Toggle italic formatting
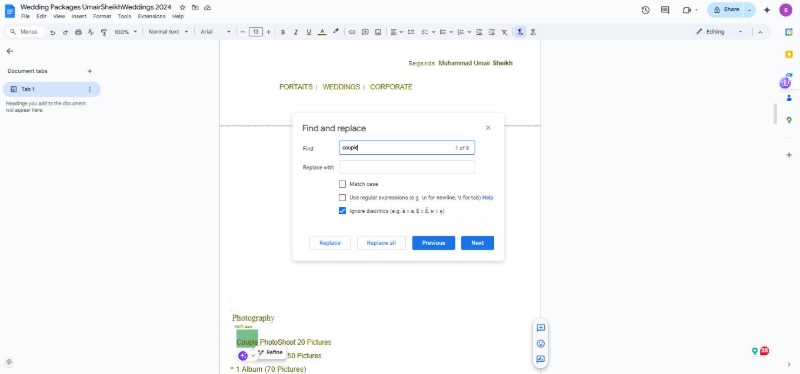Viewport: 800px width, 374px height. coord(295,32)
